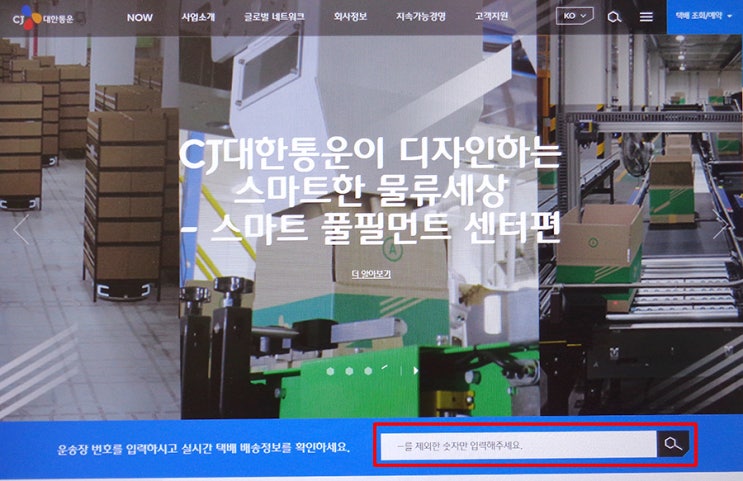The image size is (743, 481).
Task: Open the 지속가능경영 menu
Action: tap(421, 17)
